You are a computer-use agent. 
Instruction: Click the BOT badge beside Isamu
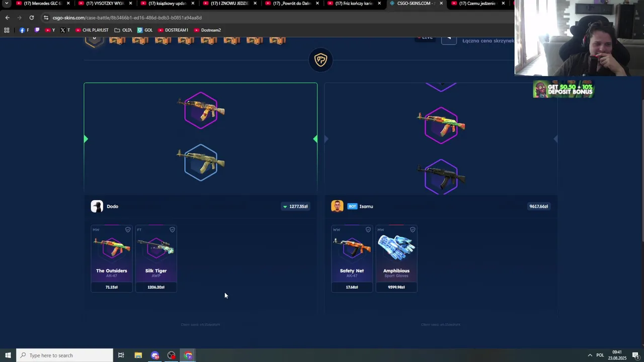point(352,206)
